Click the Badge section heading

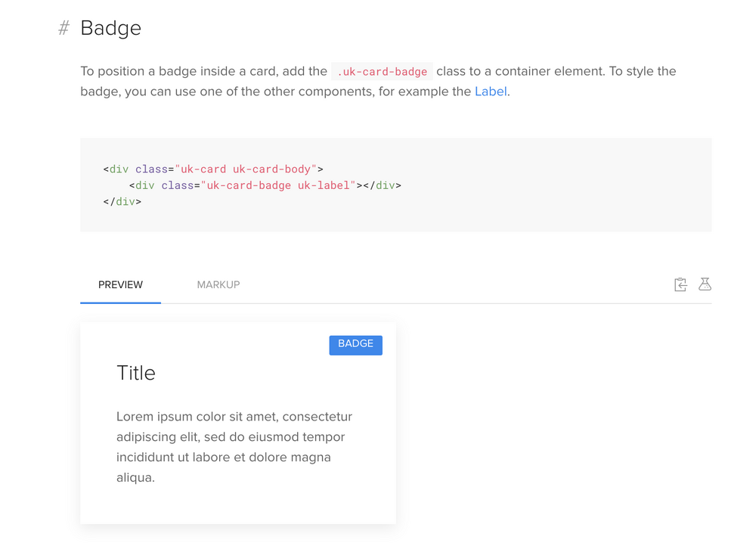point(110,28)
